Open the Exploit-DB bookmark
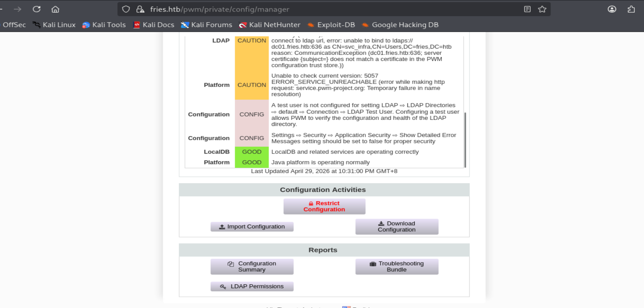 pyautogui.click(x=331, y=25)
